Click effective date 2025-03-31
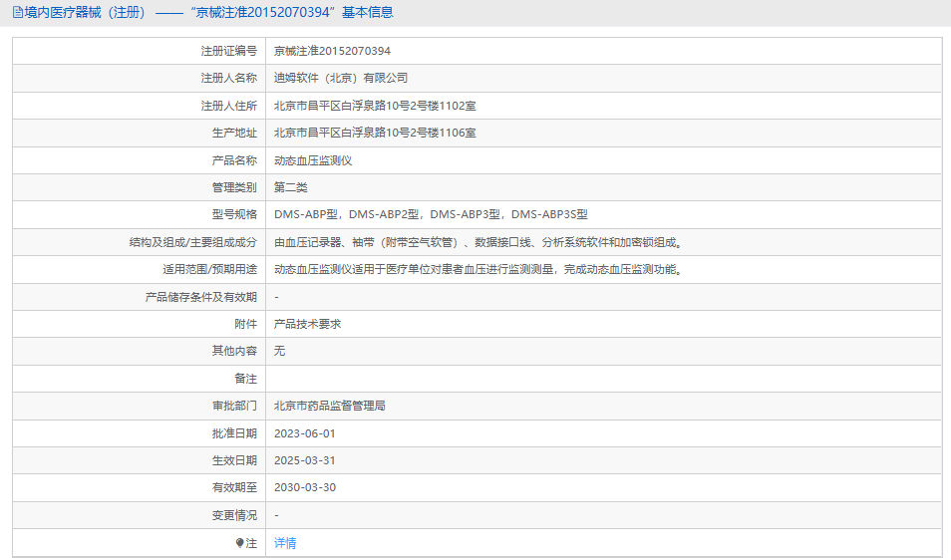 tap(304, 460)
